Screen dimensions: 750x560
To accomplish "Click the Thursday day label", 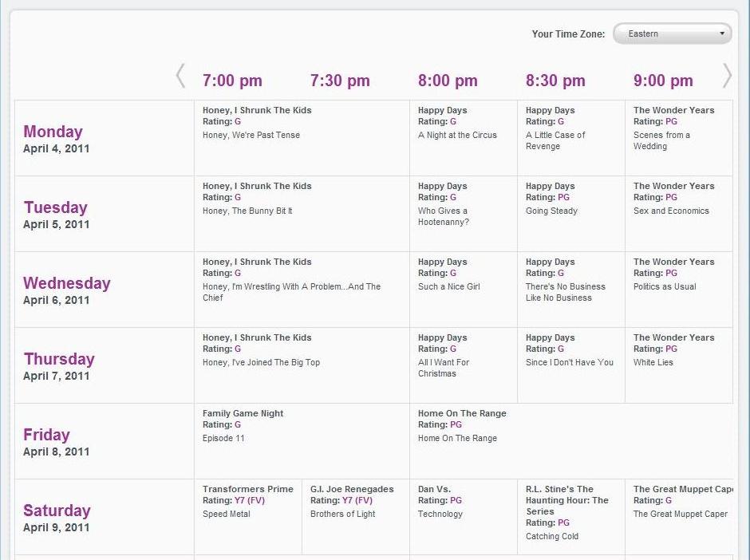I will [59, 359].
